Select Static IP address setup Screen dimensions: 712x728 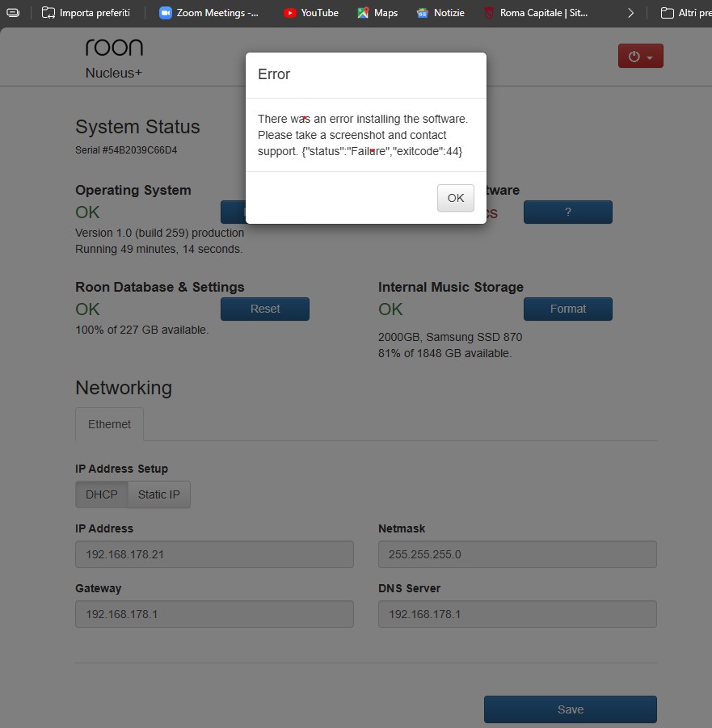158,494
